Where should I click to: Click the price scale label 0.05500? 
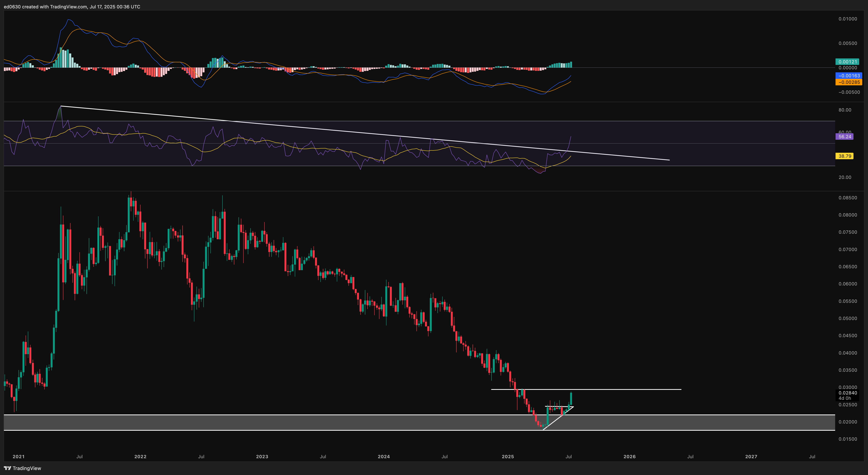click(x=847, y=301)
